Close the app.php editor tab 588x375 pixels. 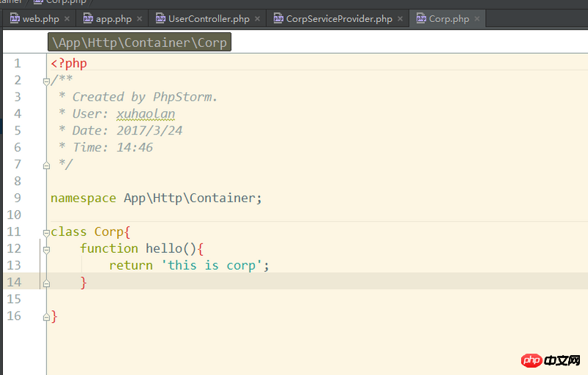(140, 19)
